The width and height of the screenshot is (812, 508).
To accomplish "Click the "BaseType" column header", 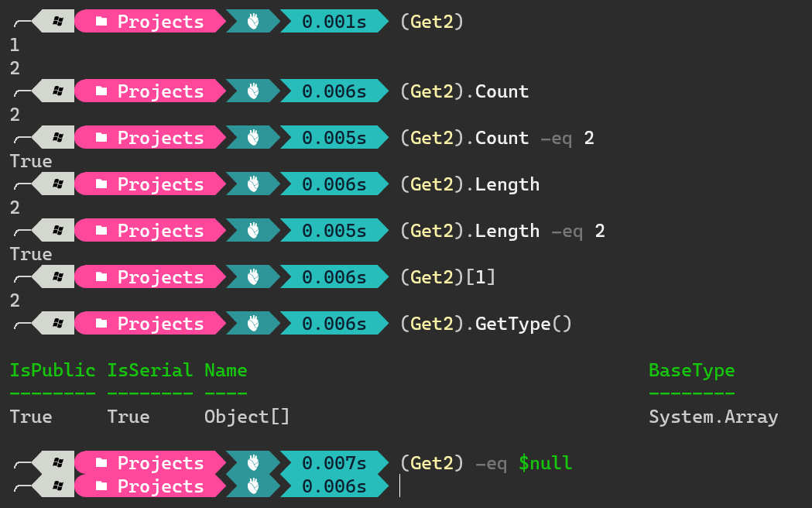I will coord(692,371).
